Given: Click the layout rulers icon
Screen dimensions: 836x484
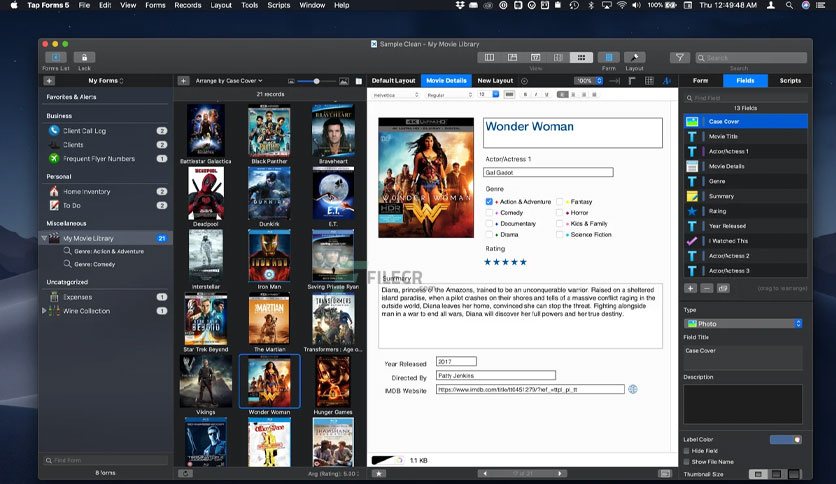Looking at the screenshot, I should coord(632,80).
